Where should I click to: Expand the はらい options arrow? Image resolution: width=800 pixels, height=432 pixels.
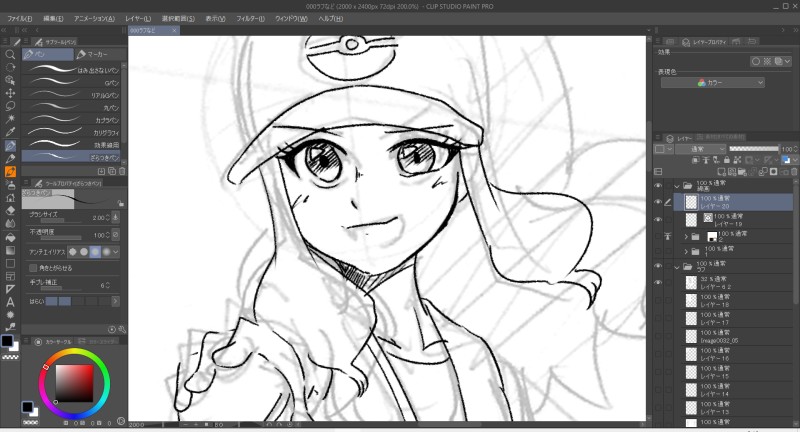coord(115,301)
